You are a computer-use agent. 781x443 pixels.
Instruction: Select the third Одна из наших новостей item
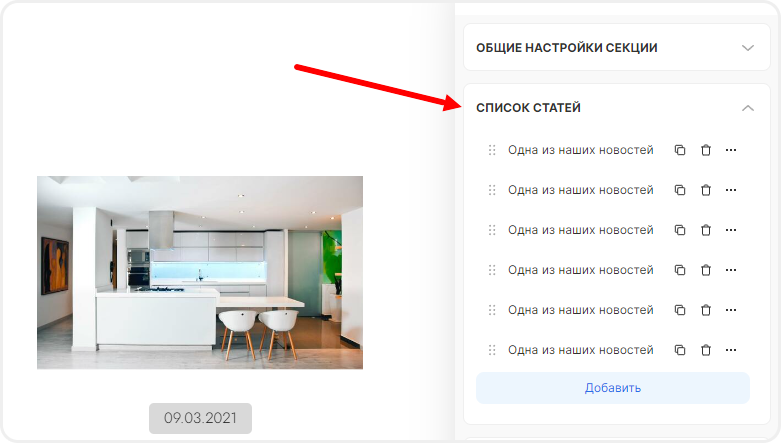pyautogui.click(x=581, y=230)
